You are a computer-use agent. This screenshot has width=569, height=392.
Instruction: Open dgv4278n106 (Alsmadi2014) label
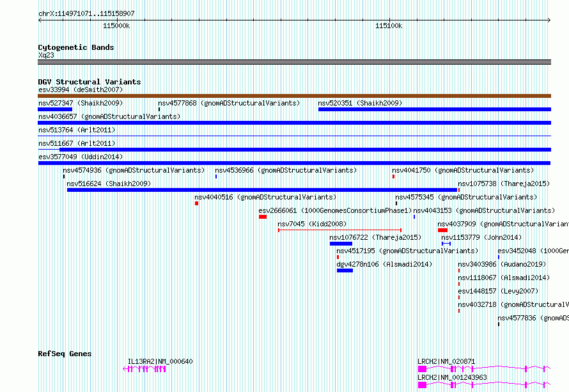pos(384,264)
